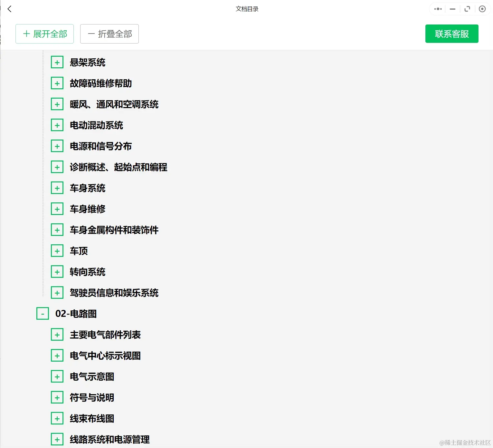Click the 展开全部 button

pyautogui.click(x=44, y=34)
